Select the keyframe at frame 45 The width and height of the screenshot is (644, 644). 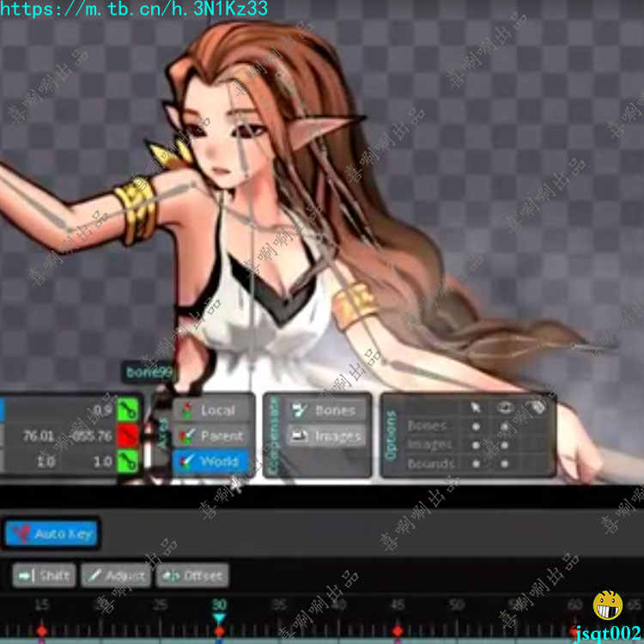(x=398, y=630)
